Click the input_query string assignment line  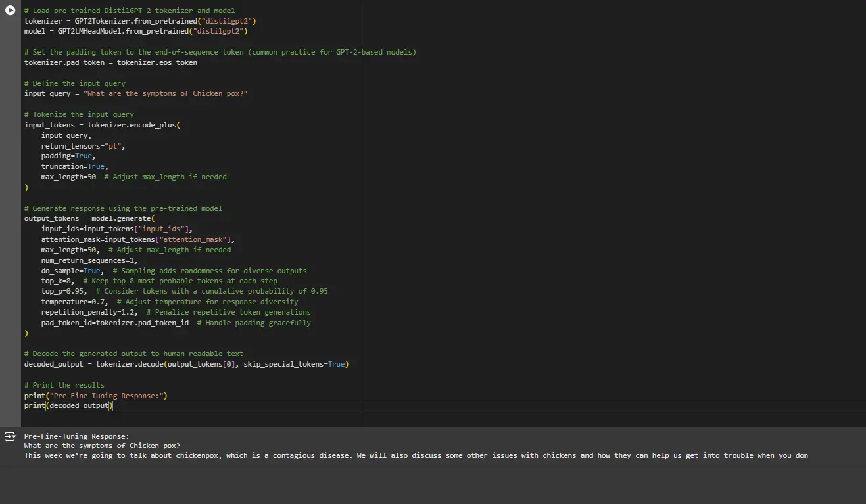coord(136,94)
